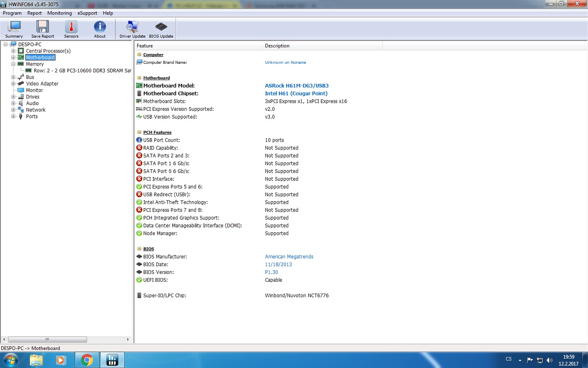This screenshot has height=368, width=588.
Task: Launch the Driver Update tool
Action: (x=132, y=29)
